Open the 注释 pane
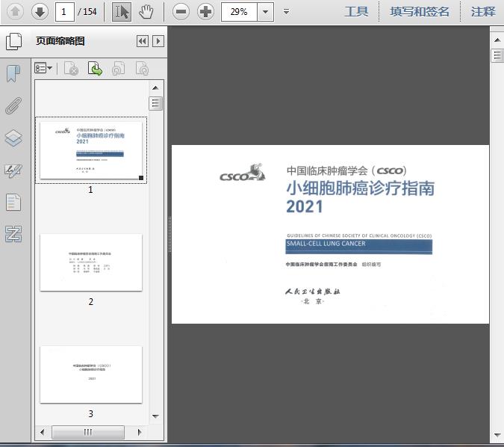The width and height of the screenshot is (504, 447). 483,12
